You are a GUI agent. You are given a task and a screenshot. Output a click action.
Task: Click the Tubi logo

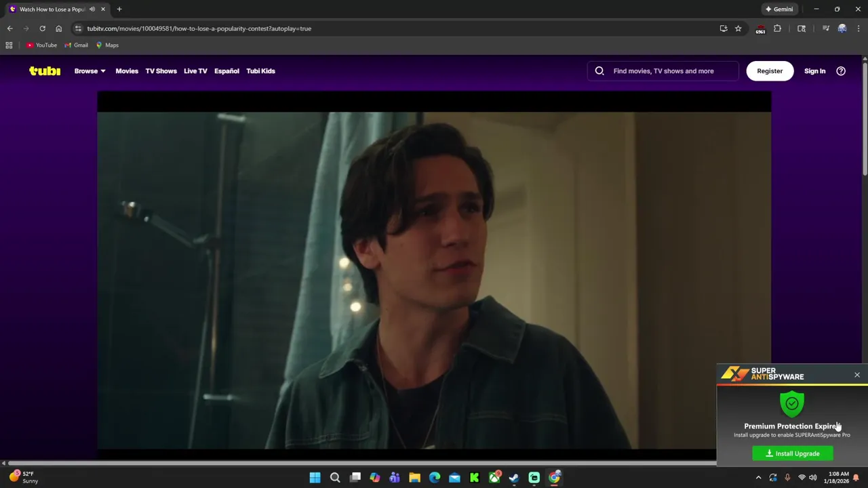(45, 70)
